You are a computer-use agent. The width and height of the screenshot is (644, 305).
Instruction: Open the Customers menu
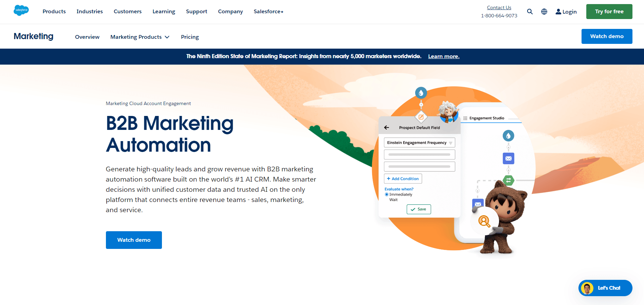pos(128,11)
